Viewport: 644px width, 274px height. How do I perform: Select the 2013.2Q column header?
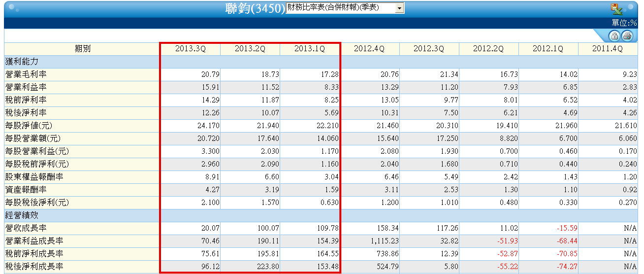pyautogui.click(x=250, y=49)
